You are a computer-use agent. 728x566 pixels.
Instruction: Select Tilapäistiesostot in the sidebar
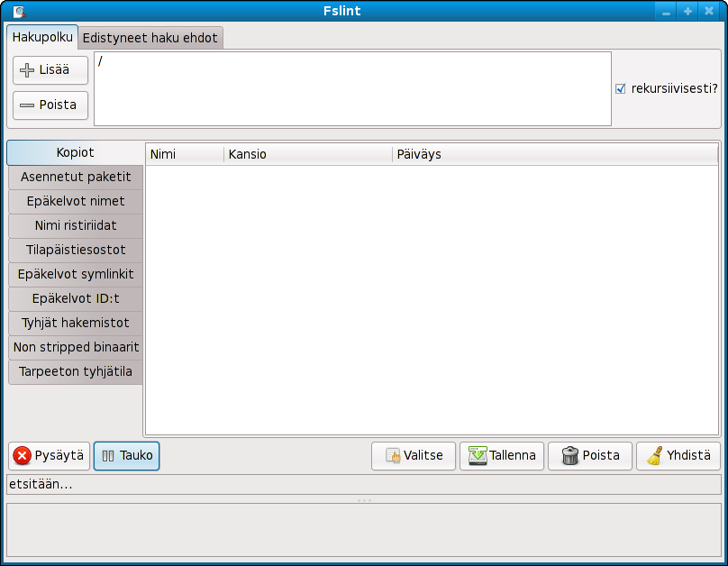pyautogui.click(x=76, y=251)
